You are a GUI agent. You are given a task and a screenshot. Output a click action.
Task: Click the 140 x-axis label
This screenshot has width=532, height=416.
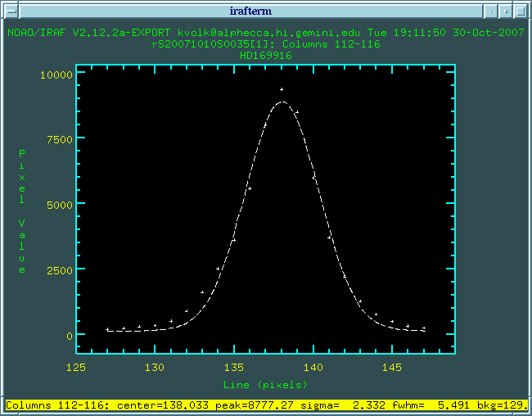click(313, 368)
